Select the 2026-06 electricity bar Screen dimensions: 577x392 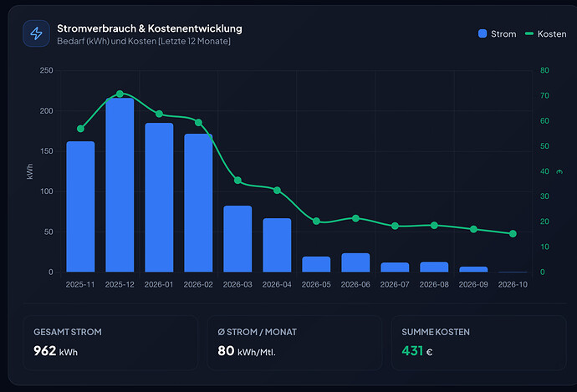coord(355,262)
